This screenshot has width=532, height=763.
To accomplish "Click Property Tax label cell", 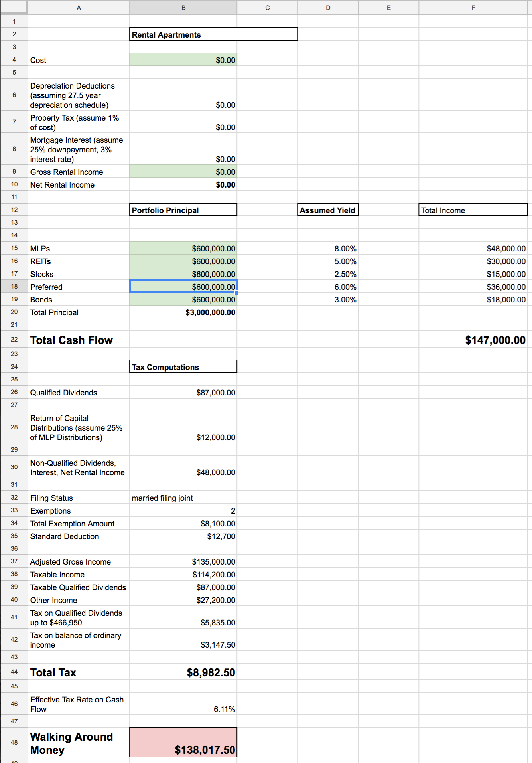I will pyautogui.click(x=79, y=122).
